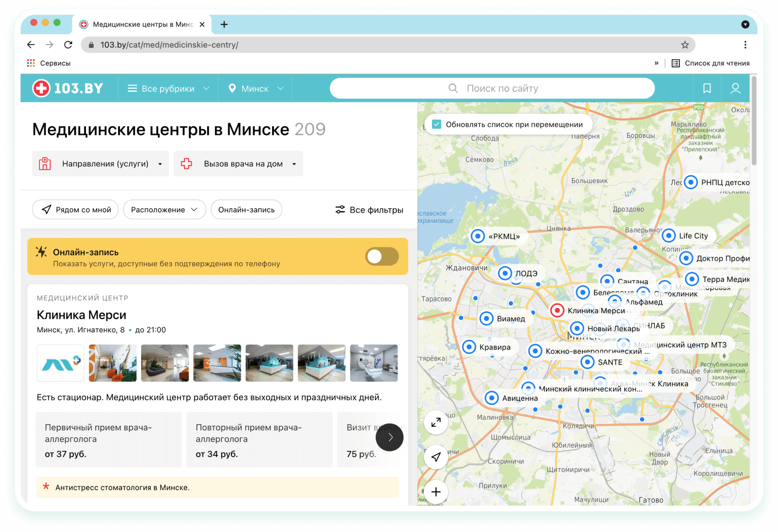Viewport: 778px width, 532px height.
Task: Open a new browser tab
Action: [224, 24]
